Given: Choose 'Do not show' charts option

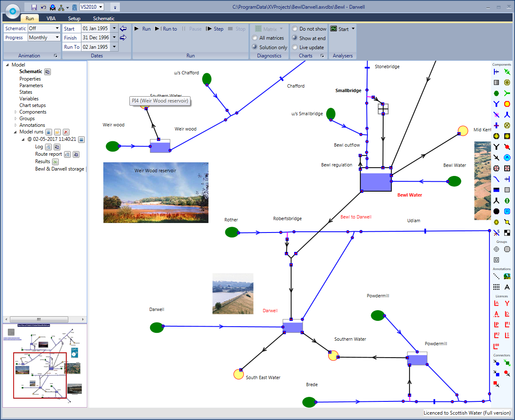Looking at the screenshot, I should point(295,29).
